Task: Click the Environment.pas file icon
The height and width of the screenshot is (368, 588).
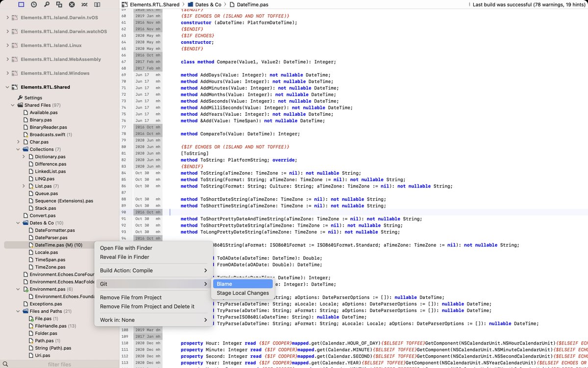Action: tap(25, 289)
